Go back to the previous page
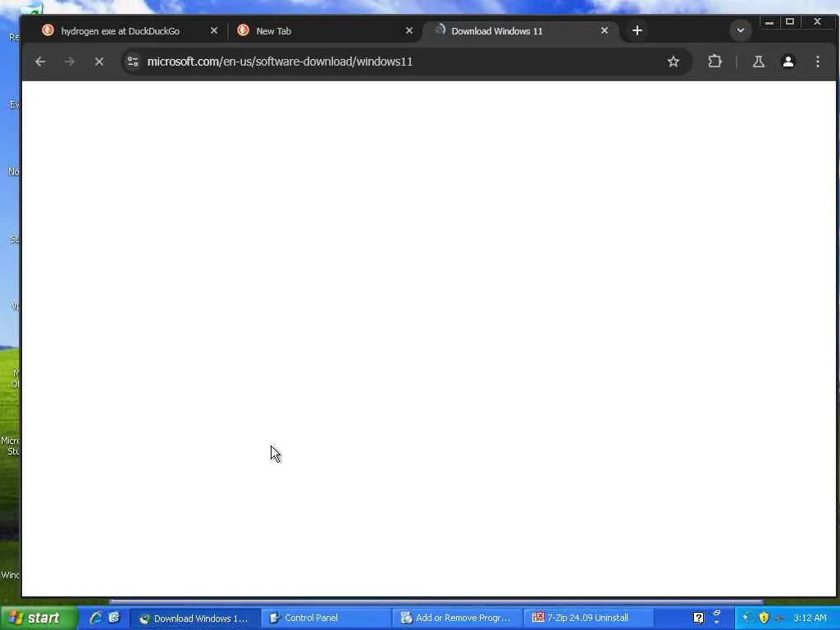The height and width of the screenshot is (630, 840). coord(40,62)
